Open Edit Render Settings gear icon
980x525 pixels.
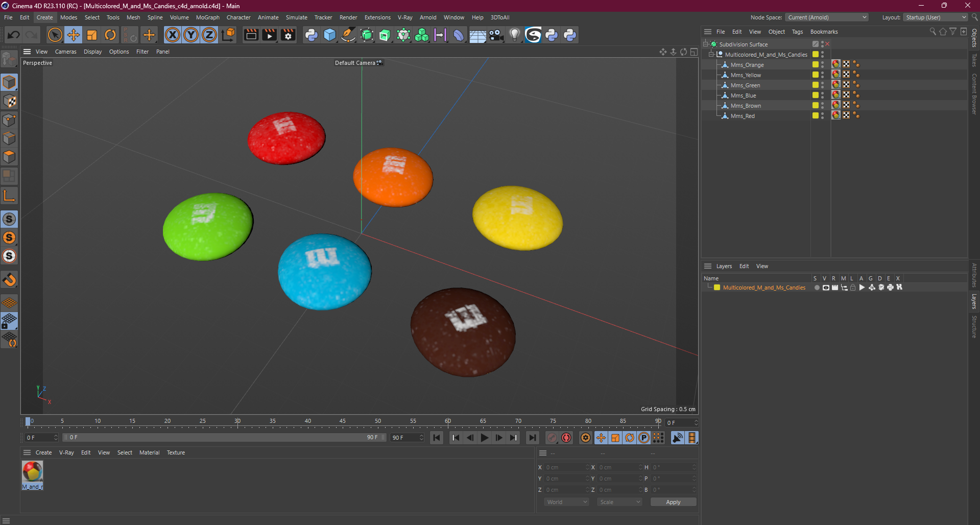point(288,35)
